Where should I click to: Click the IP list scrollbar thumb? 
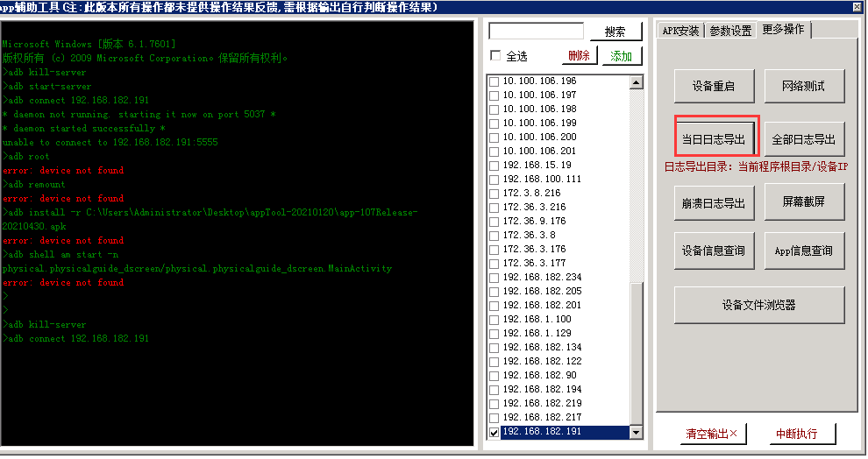click(637, 354)
